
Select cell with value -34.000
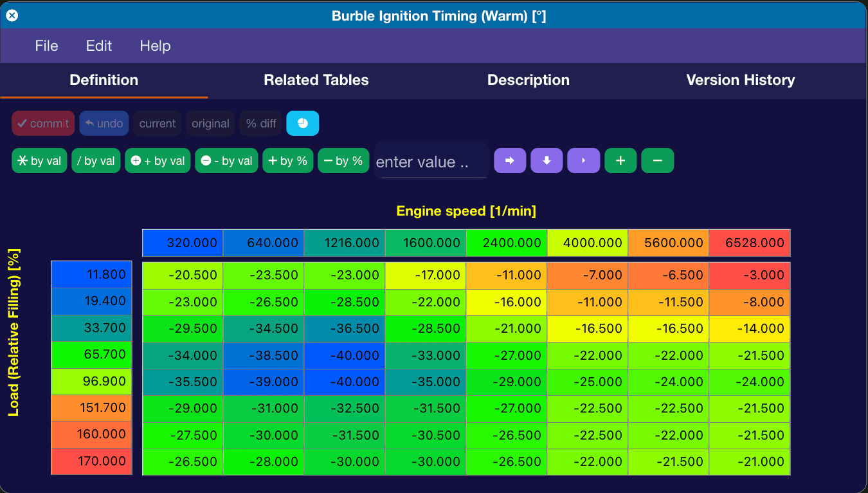[x=183, y=355]
